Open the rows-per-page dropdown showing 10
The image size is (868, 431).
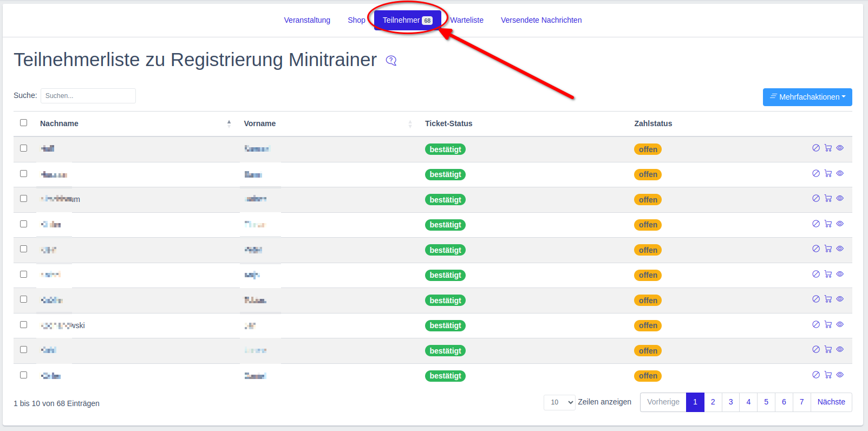pyautogui.click(x=559, y=402)
